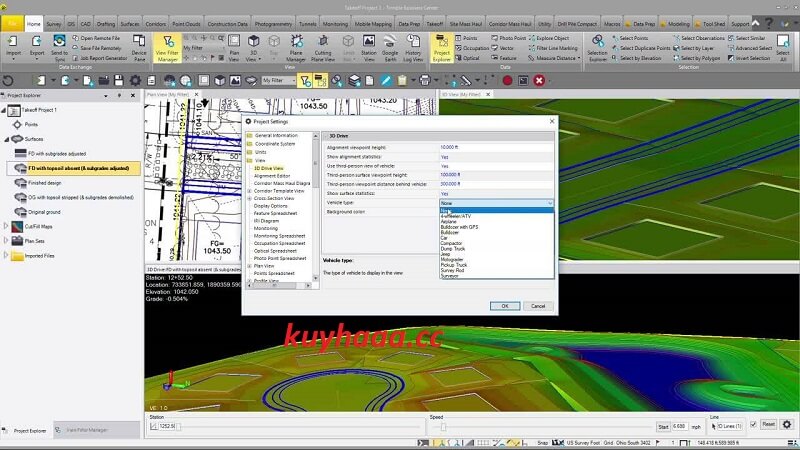This screenshot has width=800, height=450.
Task: Open the Device Pane
Action: [x=139, y=47]
